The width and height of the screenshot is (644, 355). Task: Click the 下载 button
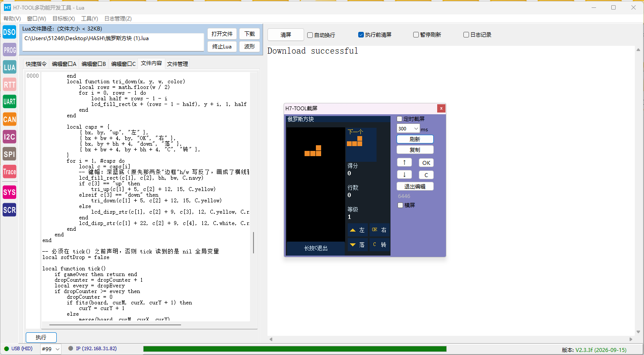[x=250, y=34]
